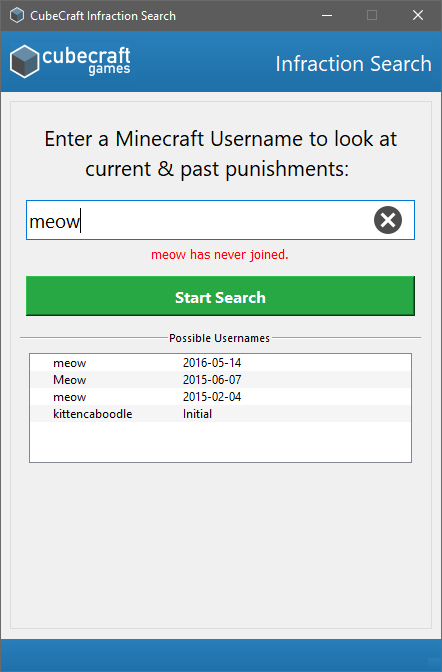The height and width of the screenshot is (672, 442).
Task: Select the Meow entry dated 2015-06-07
Action: coord(220,380)
